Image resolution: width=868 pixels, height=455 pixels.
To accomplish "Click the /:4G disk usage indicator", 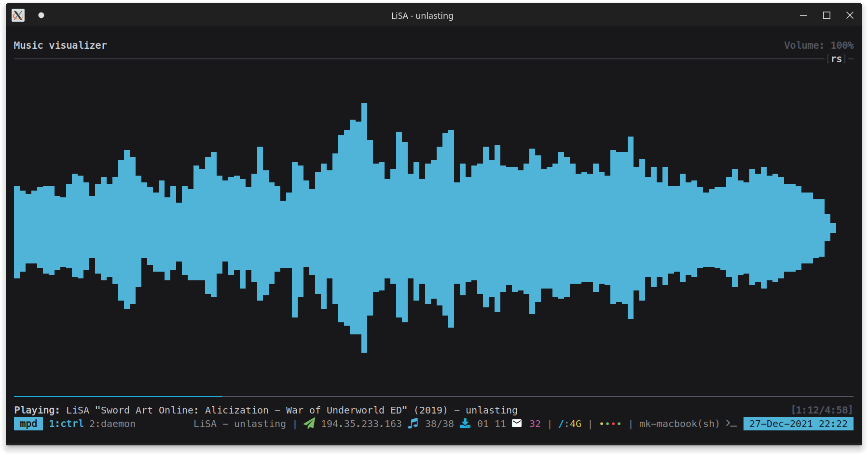I will pos(569,424).
